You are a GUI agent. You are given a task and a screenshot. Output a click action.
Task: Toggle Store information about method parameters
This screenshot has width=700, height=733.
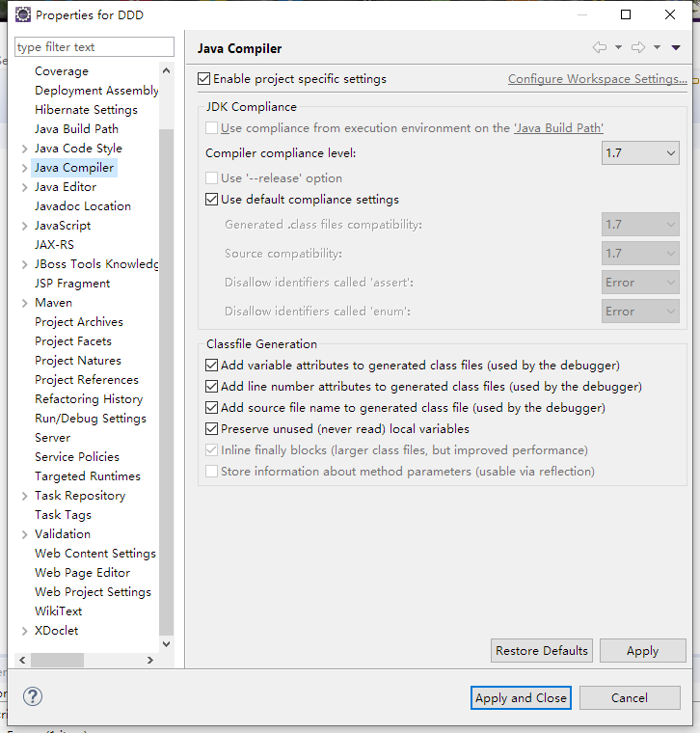pyautogui.click(x=212, y=472)
